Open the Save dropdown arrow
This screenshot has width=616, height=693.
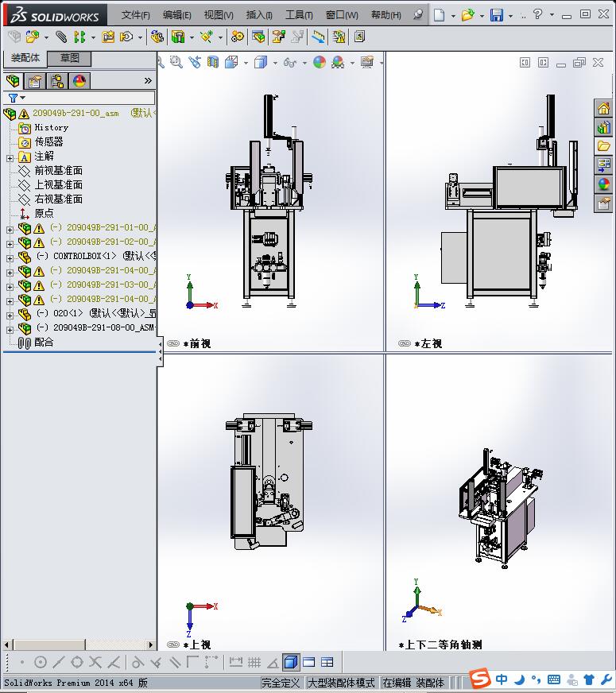[511, 16]
